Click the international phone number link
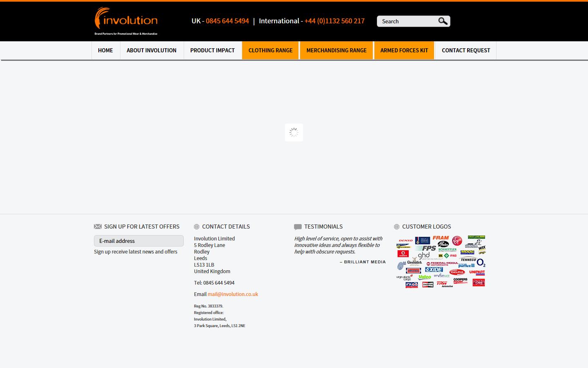Viewport: 588px width, 368px height. coord(334,21)
